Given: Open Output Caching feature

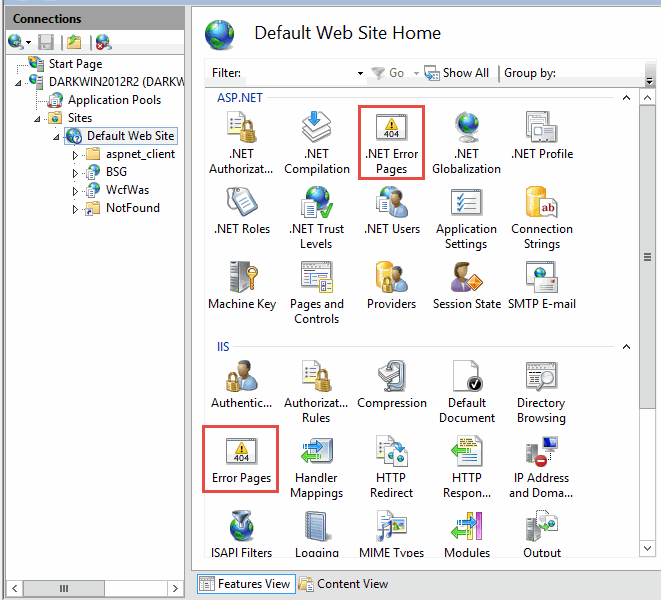Looking at the screenshot, I should [542, 534].
